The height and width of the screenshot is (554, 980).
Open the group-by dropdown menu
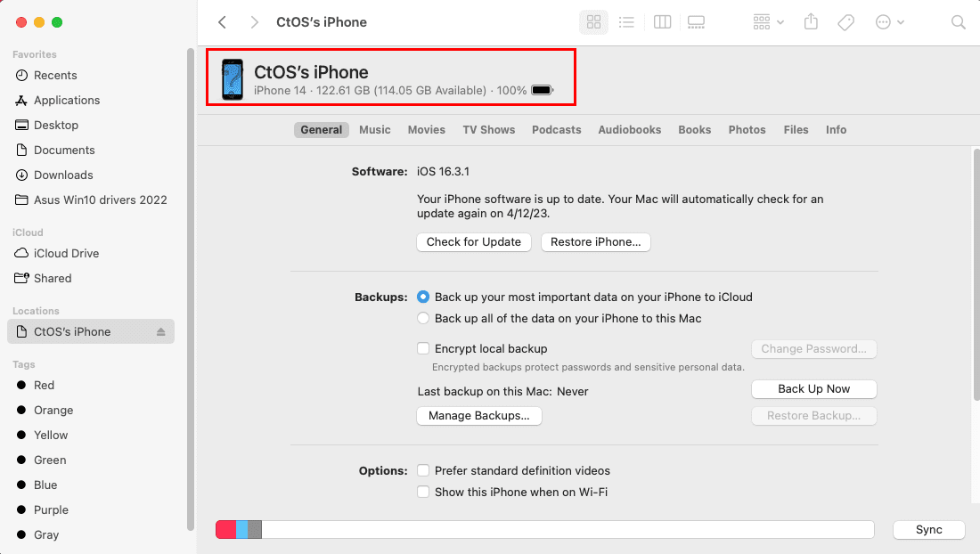768,22
